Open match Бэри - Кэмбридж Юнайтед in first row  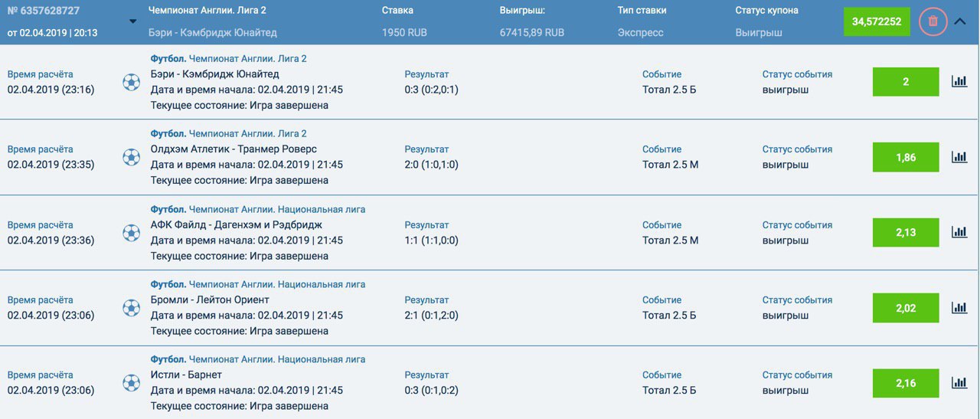pyautogui.click(x=215, y=74)
